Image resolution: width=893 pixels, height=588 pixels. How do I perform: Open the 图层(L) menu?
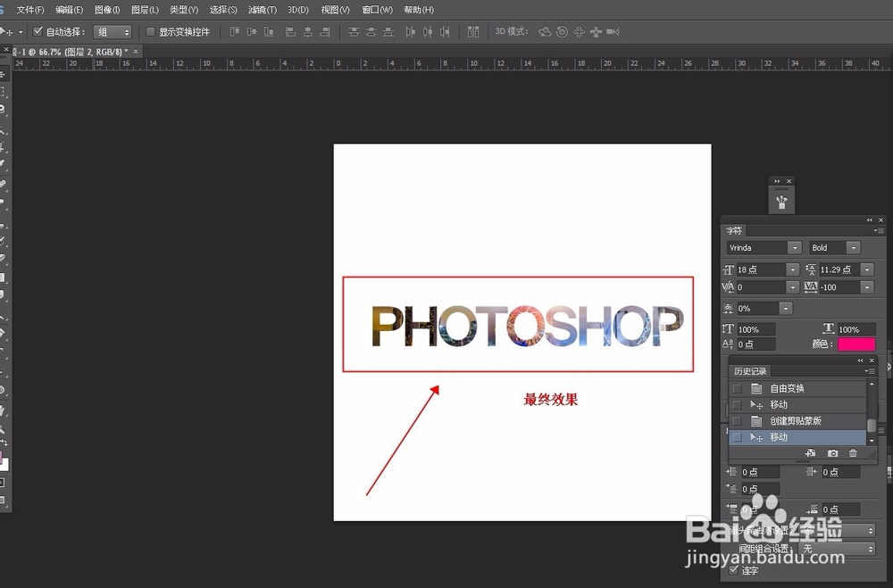pos(145,10)
